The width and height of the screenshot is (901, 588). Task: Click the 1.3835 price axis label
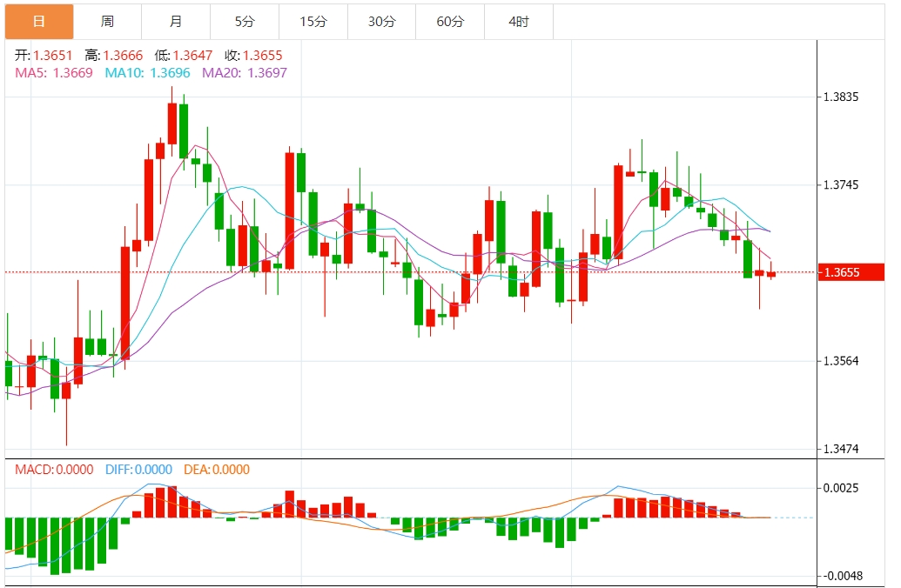pyautogui.click(x=841, y=97)
